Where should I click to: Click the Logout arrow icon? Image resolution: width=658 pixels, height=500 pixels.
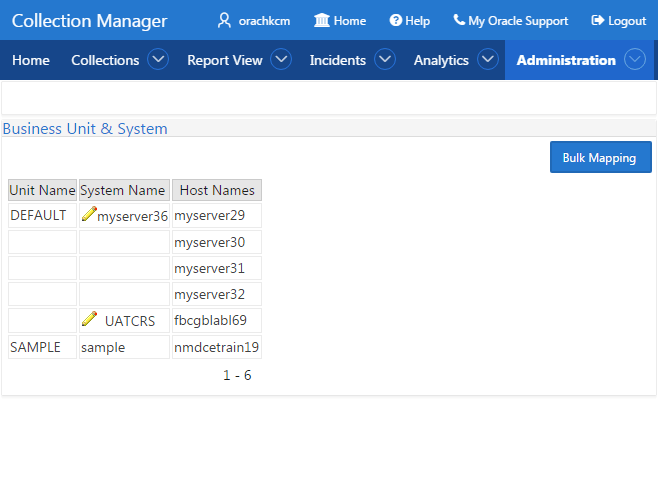coord(597,20)
